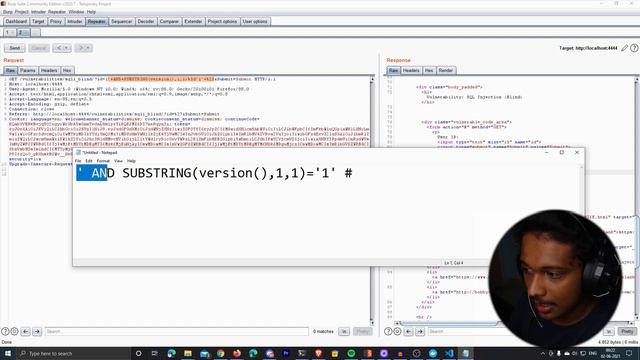The image size is (640, 360).
Task: Open Visual Studio Code from taskbar
Action: pos(449,353)
